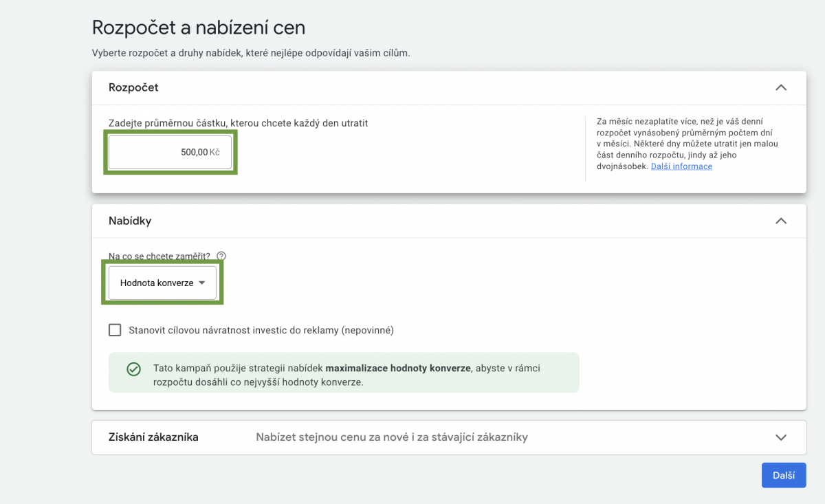Click the 'Na co se chcete zaměřit?' label
The width and height of the screenshot is (825, 504).
pyautogui.click(x=159, y=256)
